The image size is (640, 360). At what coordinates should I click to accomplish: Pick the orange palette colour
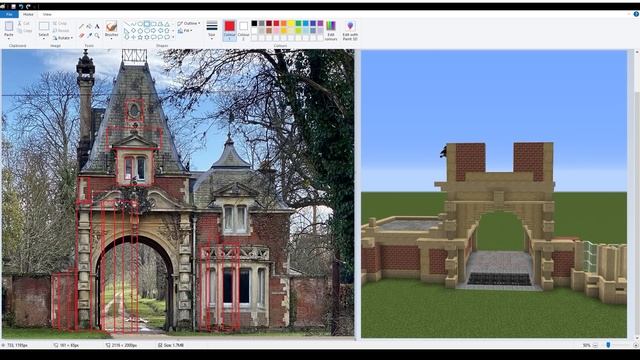(284, 23)
